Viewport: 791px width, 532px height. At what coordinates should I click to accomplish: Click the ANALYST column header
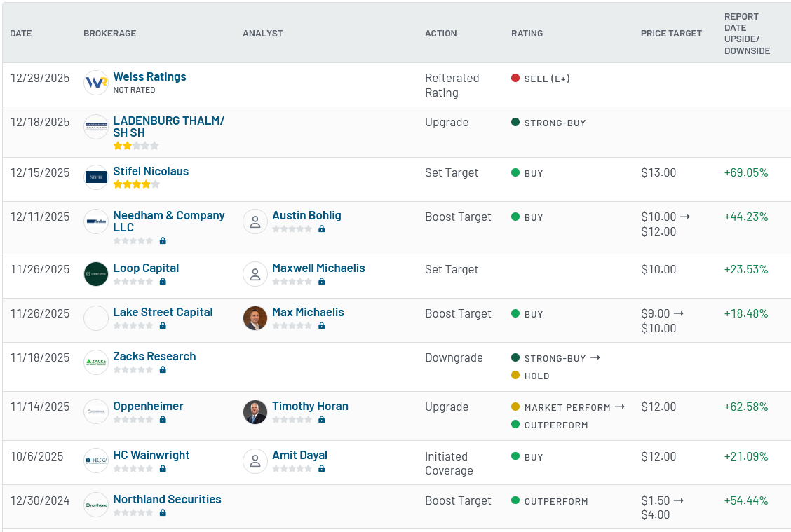[x=263, y=33]
